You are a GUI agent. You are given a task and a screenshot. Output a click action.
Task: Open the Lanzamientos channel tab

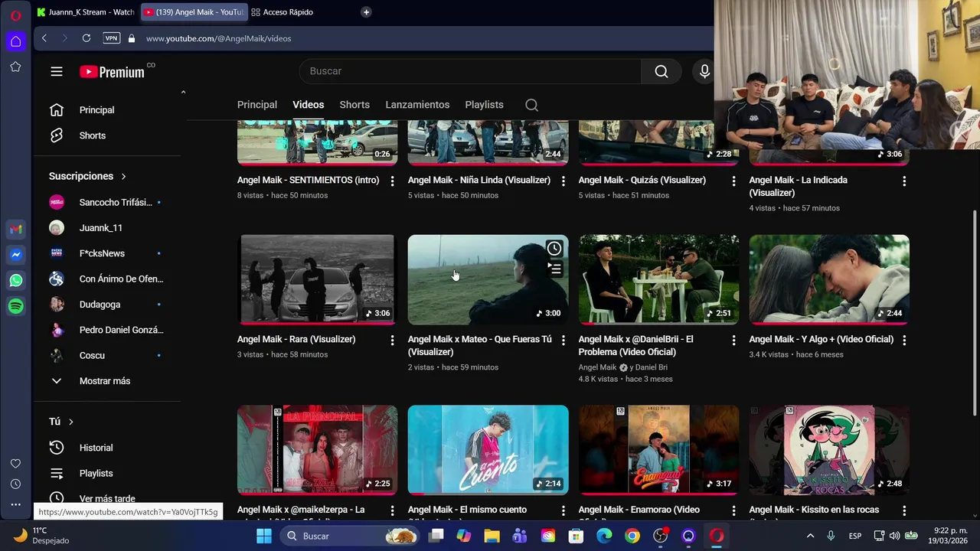point(417,105)
